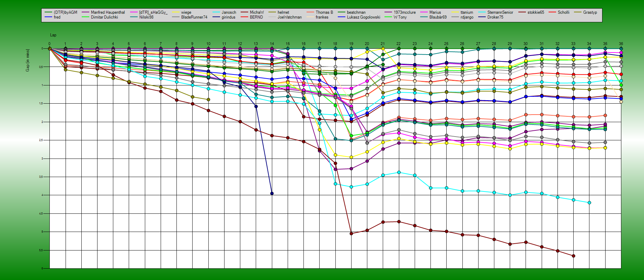Click the lap 10 axis label
This screenshot has width=644, height=280.
[208, 44]
